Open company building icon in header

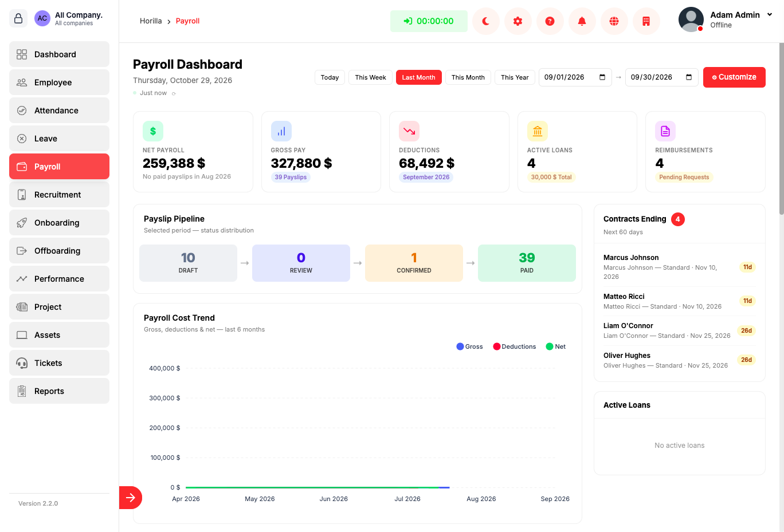pos(646,21)
